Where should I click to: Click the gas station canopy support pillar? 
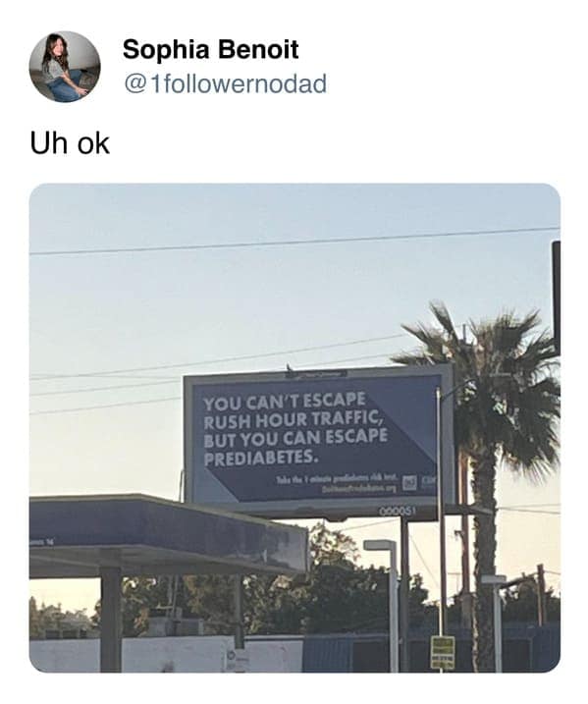pos(110,620)
